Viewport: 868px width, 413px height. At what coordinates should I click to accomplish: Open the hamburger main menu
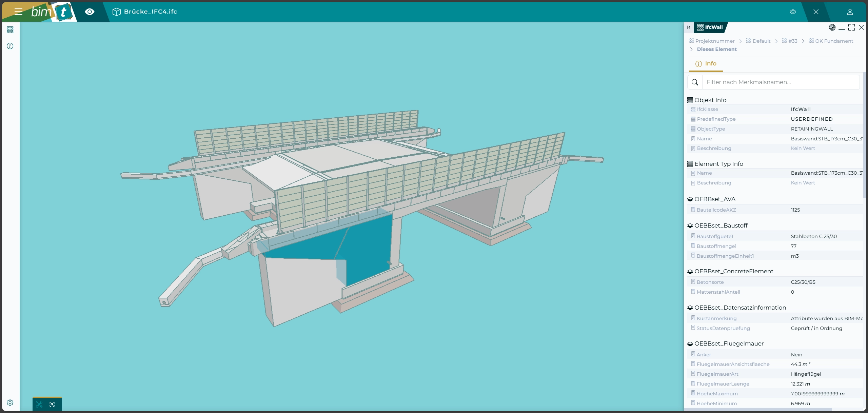click(18, 12)
